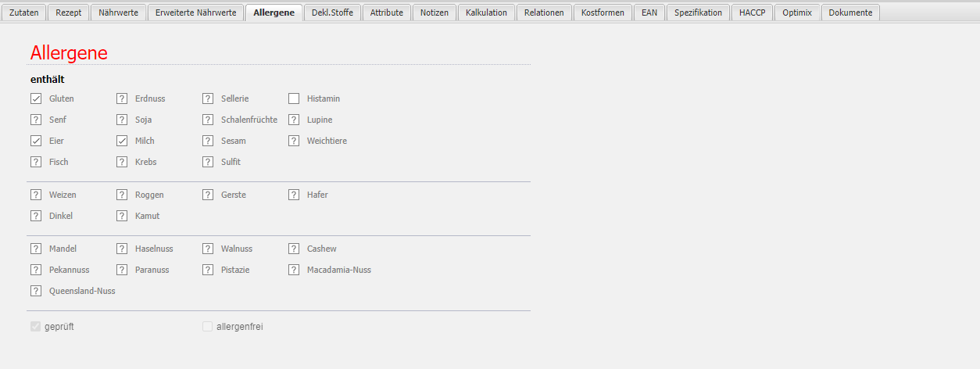Select the HACCP tab
Screen dimensions: 980x369
[753, 13]
